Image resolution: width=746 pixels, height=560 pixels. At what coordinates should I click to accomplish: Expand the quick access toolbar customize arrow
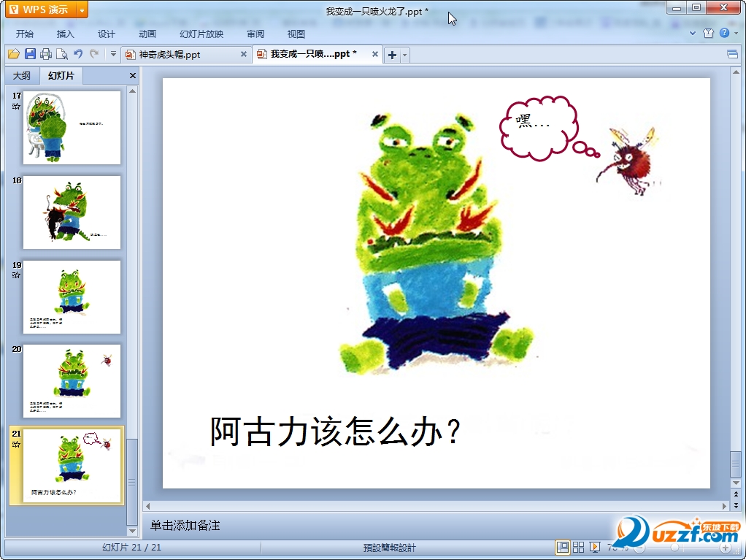[113, 54]
